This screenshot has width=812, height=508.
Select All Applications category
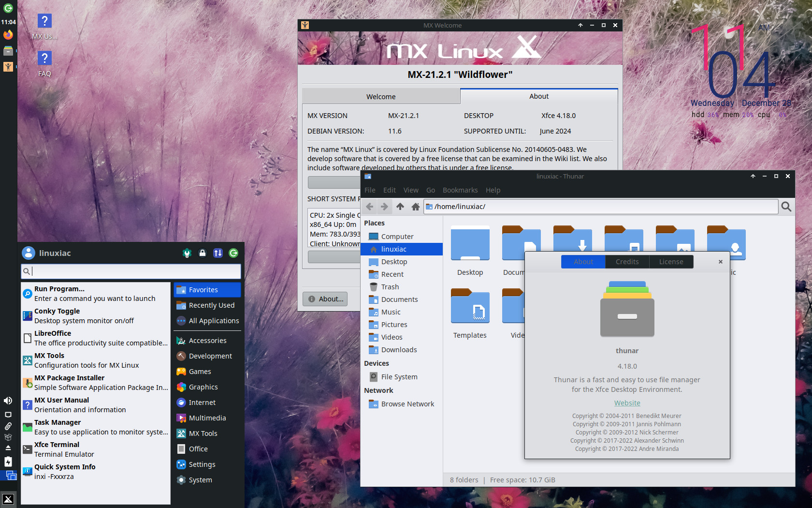[207, 321]
